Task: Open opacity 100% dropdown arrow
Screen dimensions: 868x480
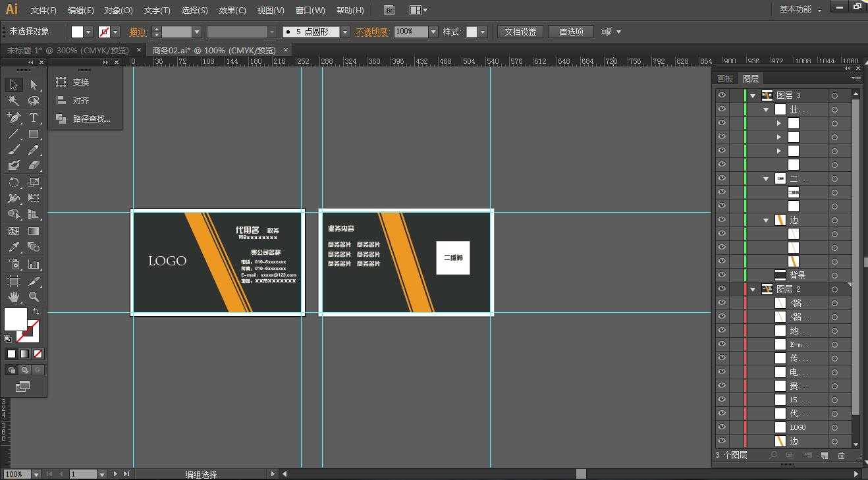Action: coord(433,32)
